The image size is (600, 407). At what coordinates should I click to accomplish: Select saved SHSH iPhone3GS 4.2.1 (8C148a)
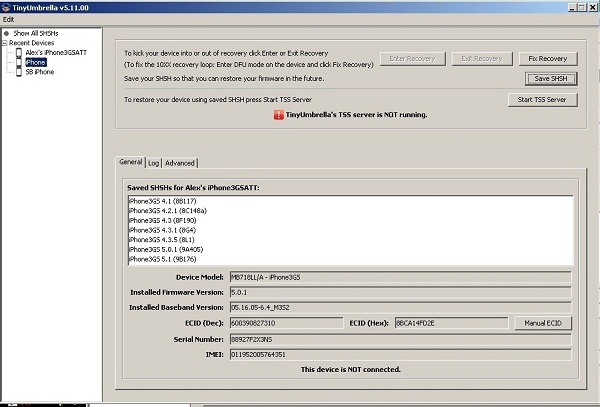pos(168,211)
